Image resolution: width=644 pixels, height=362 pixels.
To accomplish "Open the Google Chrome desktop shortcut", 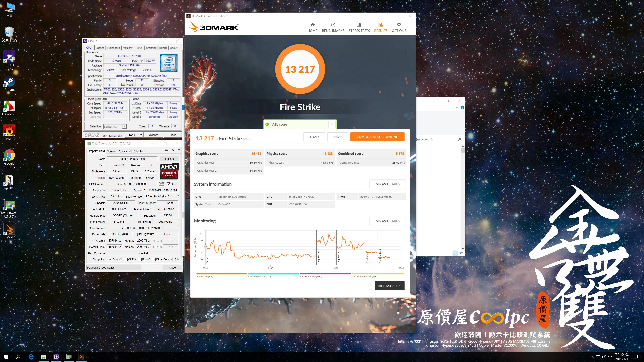I will 9,159.
